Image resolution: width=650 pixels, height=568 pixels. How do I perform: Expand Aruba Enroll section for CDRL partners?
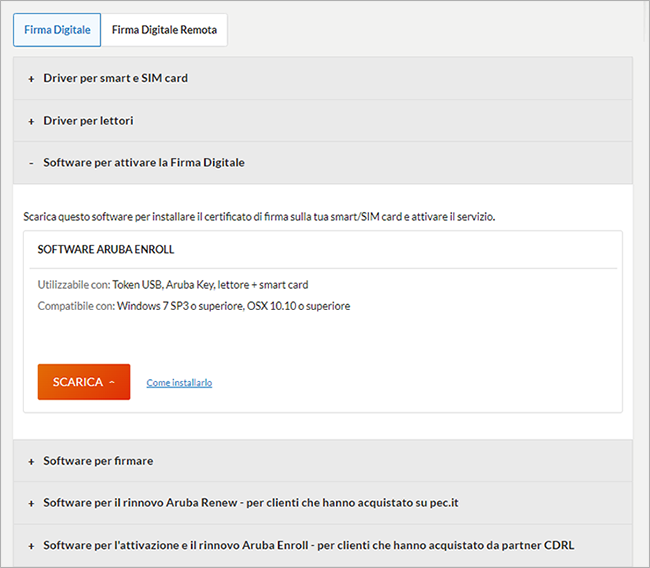click(323, 545)
